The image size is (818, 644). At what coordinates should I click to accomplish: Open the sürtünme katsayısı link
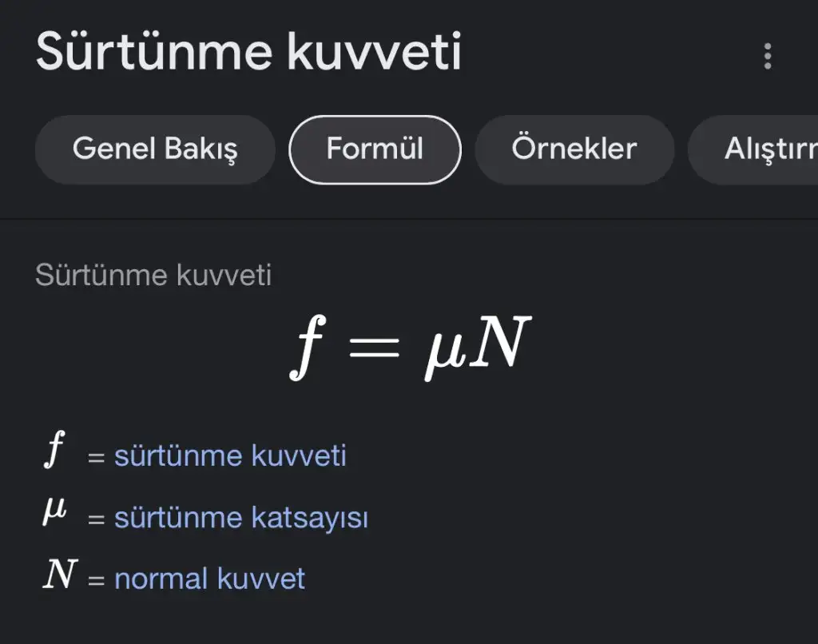pos(241,518)
